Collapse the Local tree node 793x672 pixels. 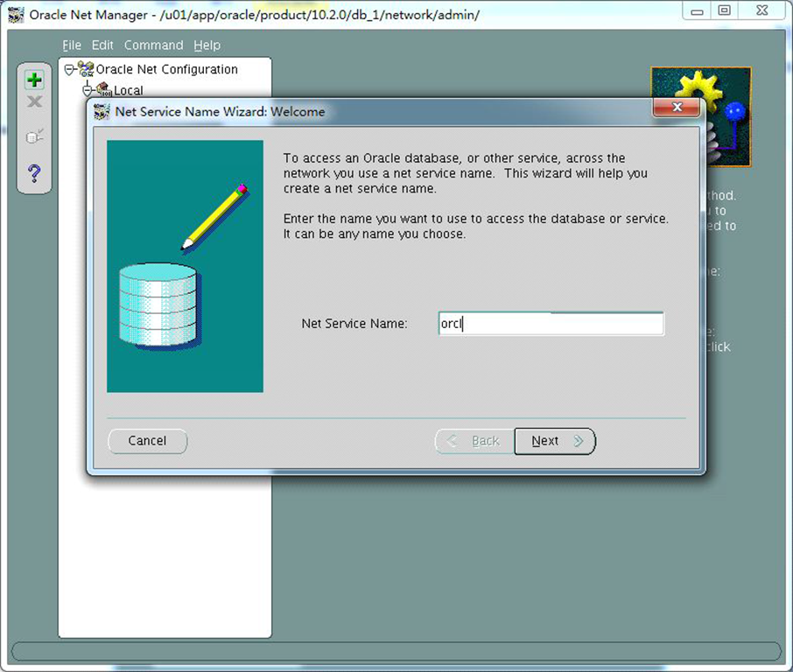point(87,90)
